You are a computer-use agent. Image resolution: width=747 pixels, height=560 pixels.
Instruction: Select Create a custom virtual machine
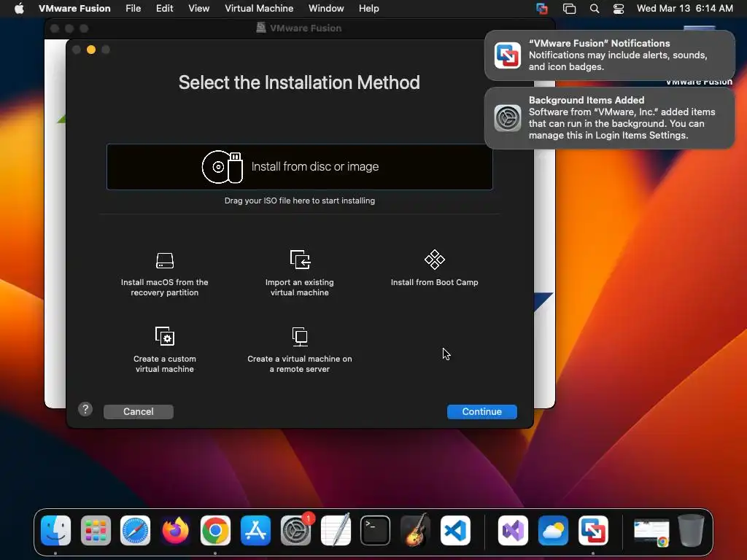[164, 350]
